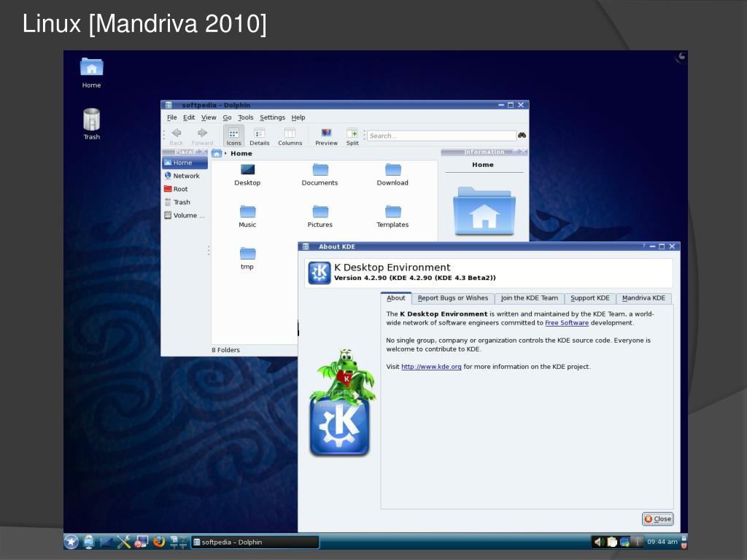Select Home in the Places panel
747x560 pixels.
185,163
